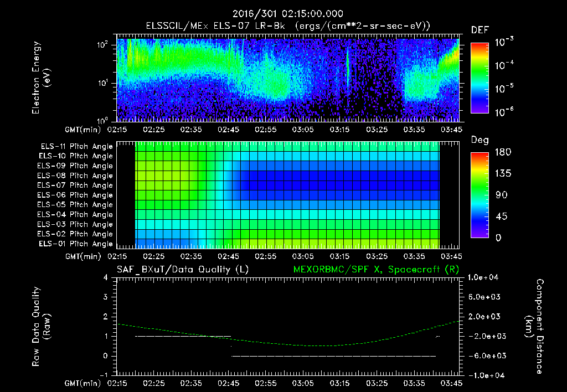
Task: Select the Component Distance (km) axis label
Action: coord(534,327)
